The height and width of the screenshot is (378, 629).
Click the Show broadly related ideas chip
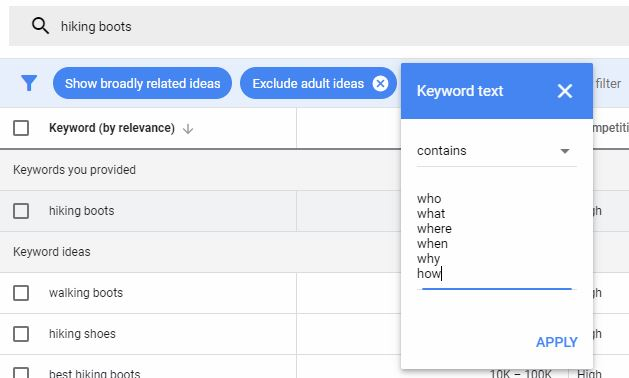pyautogui.click(x=142, y=83)
